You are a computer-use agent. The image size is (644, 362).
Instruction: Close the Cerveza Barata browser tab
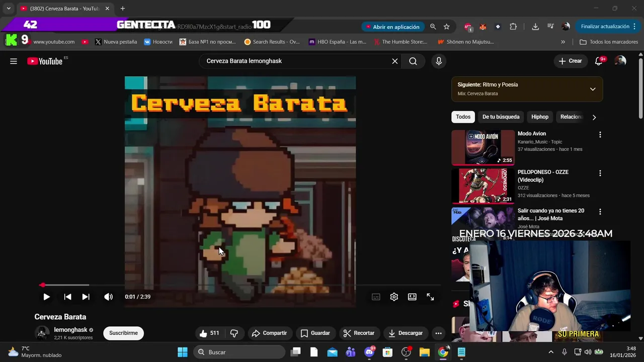(x=107, y=9)
